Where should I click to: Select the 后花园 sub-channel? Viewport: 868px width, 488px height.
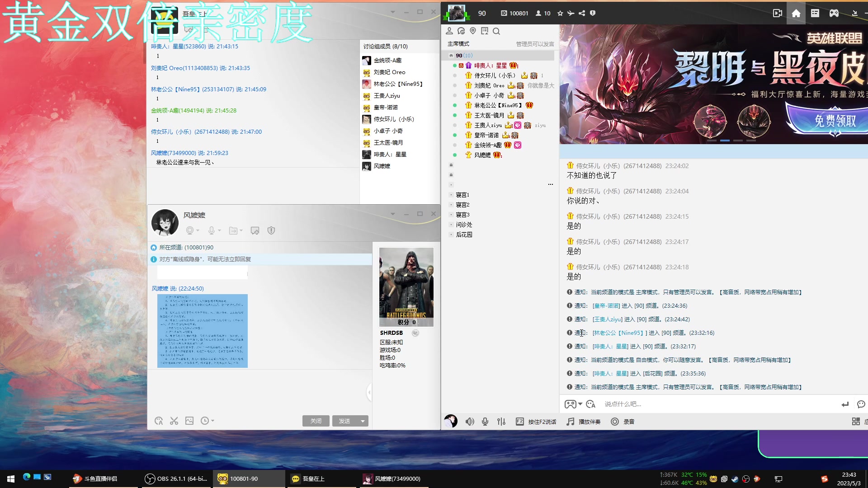click(464, 235)
